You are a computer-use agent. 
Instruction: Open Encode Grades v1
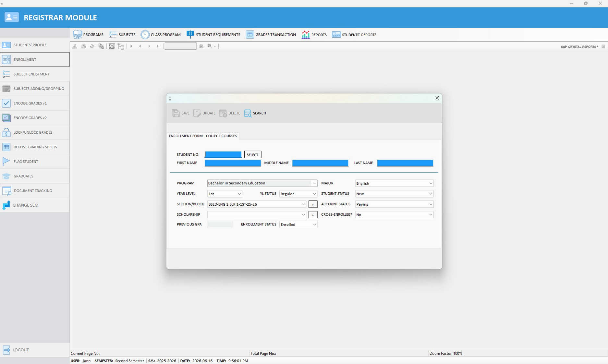click(x=35, y=103)
